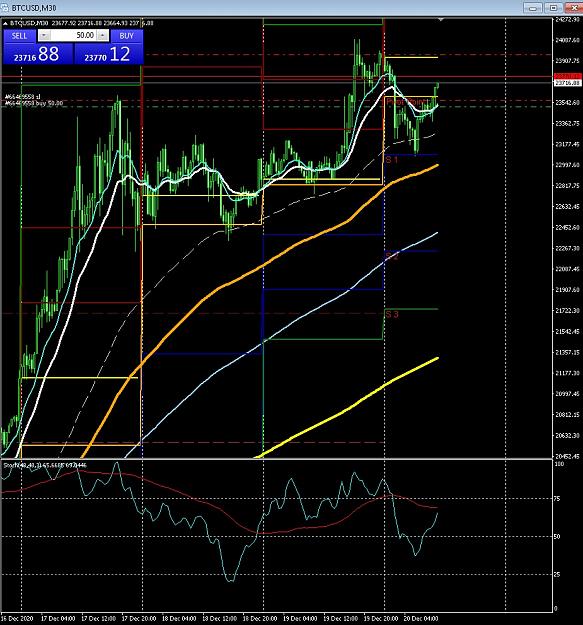The height and width of the screenshot is (625, 583).
Task: Click the stochastic scale value 75
Action: [x=557, y=499]
